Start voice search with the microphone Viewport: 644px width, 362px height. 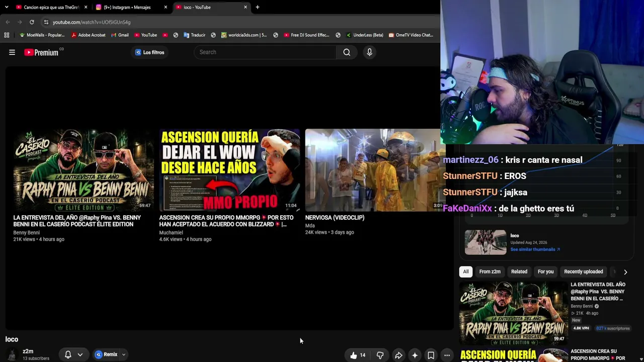[x=369, y=52]
